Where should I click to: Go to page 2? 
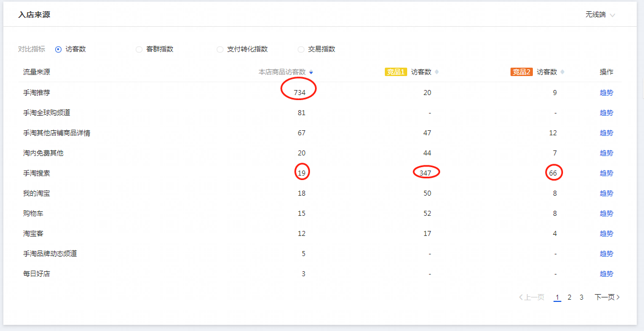(x=569, y=297)
